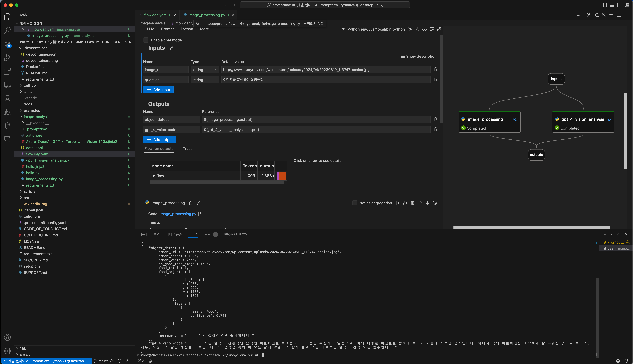Open Prompt flow view in activity bar

coord(7,125)
